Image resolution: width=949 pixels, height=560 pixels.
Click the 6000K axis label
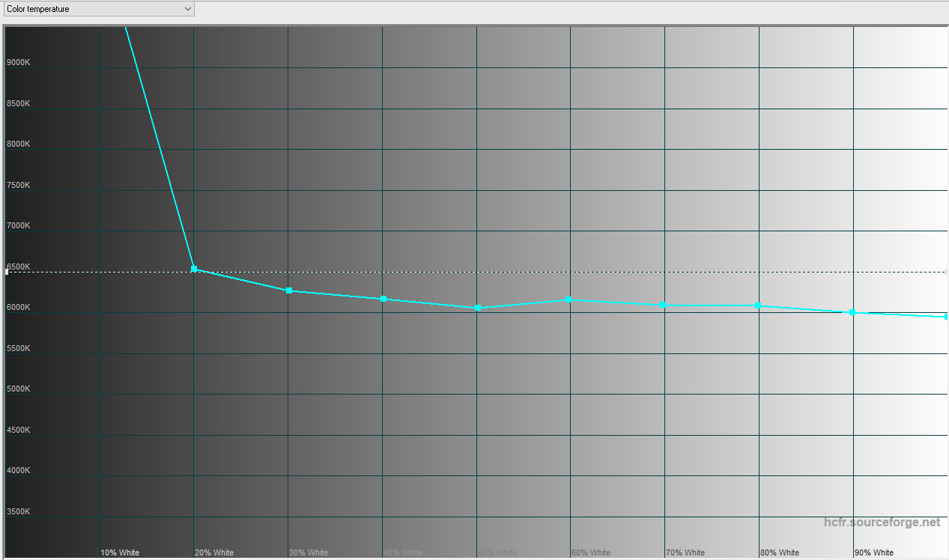click(x=18, y=308)
